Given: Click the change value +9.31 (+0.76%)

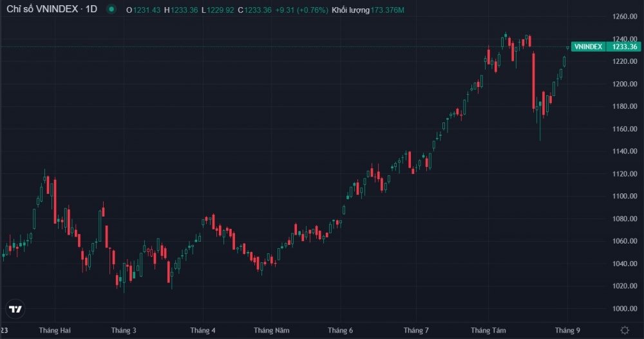Looking at the screenshot, I should click(301, 10).
